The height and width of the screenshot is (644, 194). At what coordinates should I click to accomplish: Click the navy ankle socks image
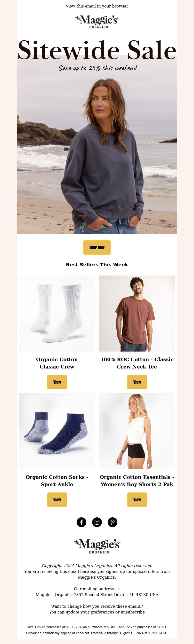(57, 431)
